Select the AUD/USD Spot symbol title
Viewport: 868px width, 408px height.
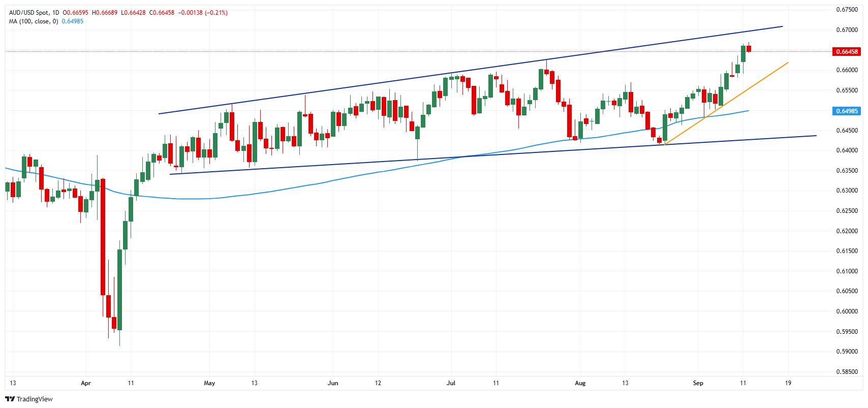tap(29, 13)
